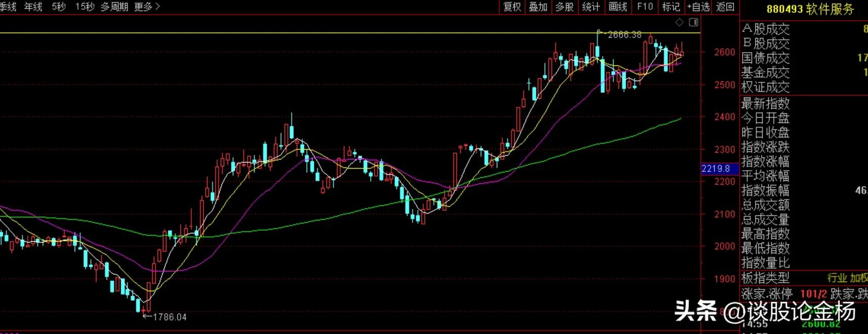
Task: Open the 多周期 multi-period view
Action: (114, 7)
